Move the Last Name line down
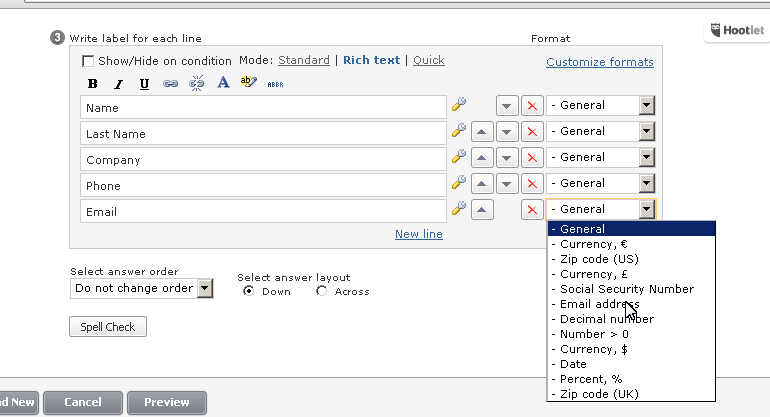Viewport: 770px width, 417px height. [507, 132]
